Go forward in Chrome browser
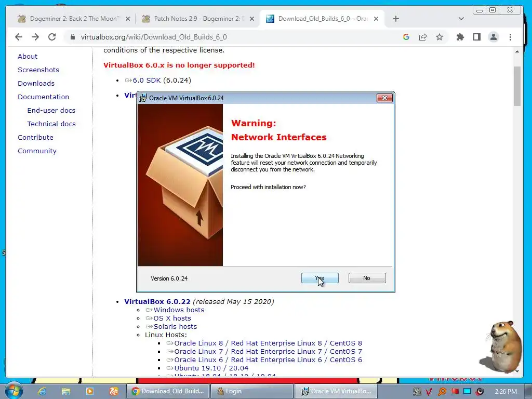 [35, 37]
